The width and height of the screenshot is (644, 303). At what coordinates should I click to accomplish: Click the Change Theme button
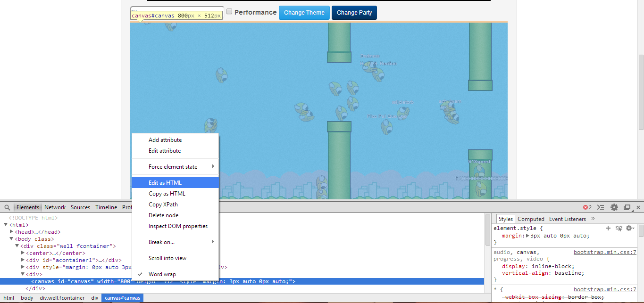[x=304, y=13]
